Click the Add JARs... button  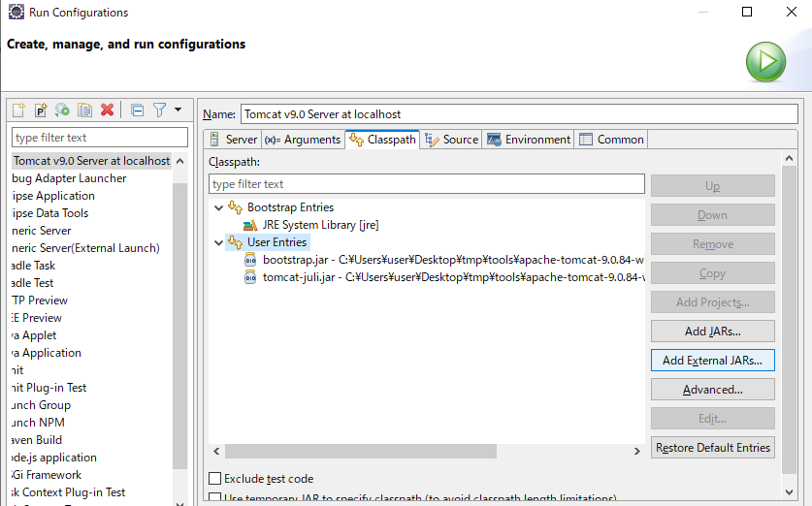713,332
